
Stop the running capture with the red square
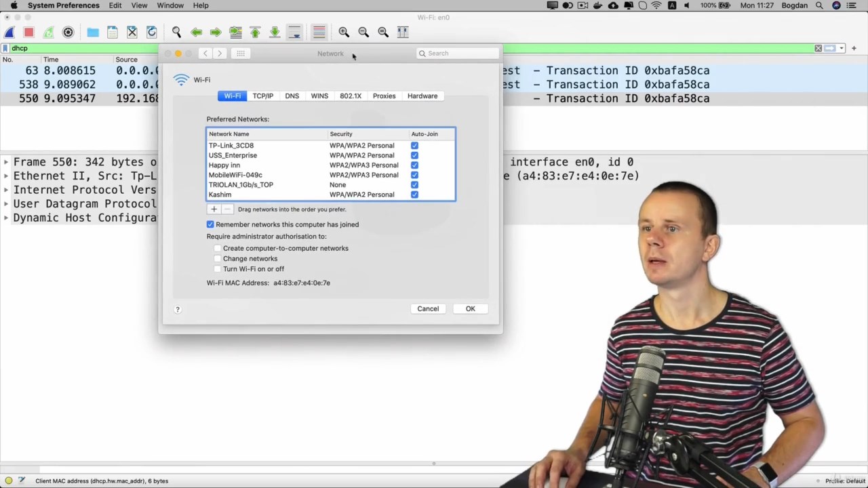coord(28,32)
